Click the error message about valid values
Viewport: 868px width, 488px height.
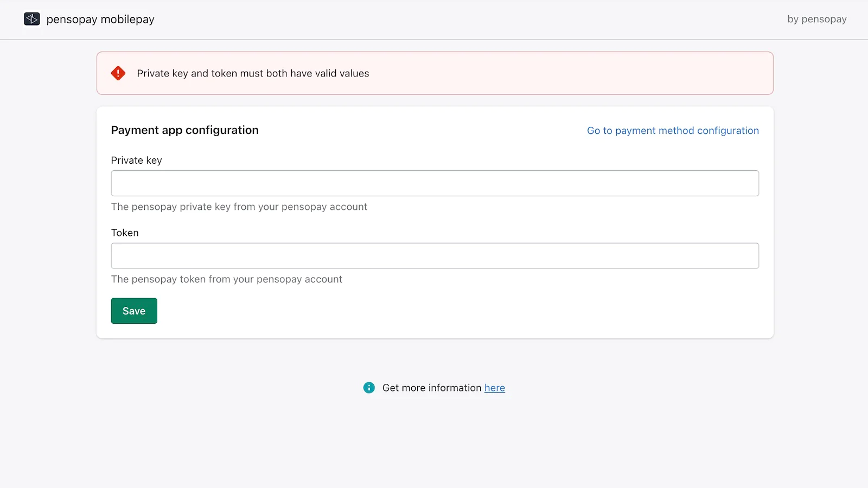[253, 73]
